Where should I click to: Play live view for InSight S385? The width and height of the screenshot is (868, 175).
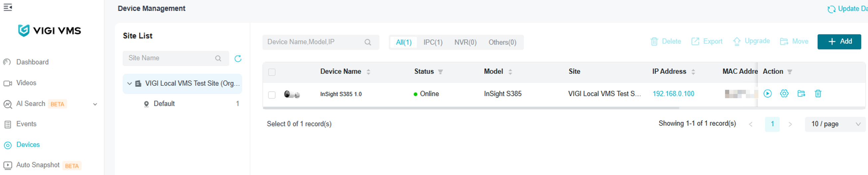click(x=768, y=94)
